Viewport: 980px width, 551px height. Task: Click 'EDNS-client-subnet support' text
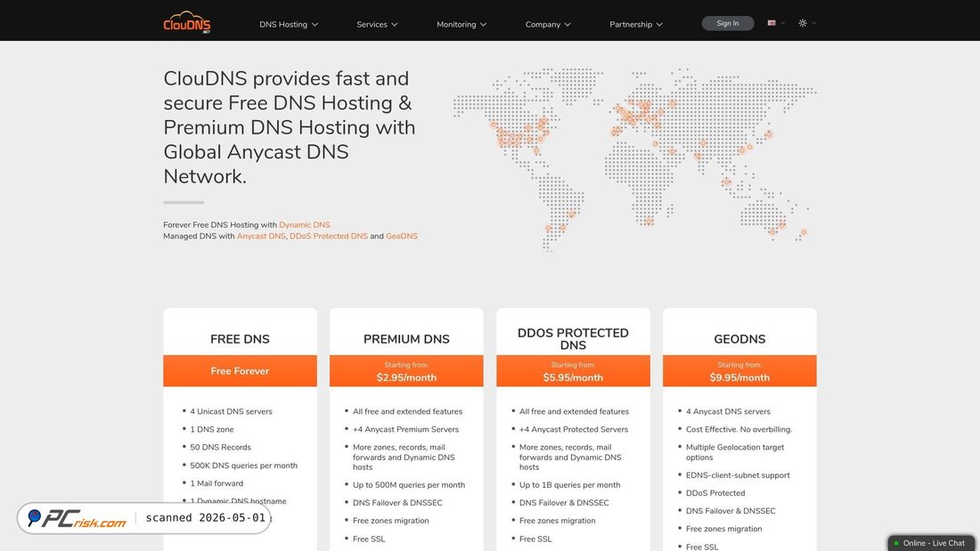[738, 475]
